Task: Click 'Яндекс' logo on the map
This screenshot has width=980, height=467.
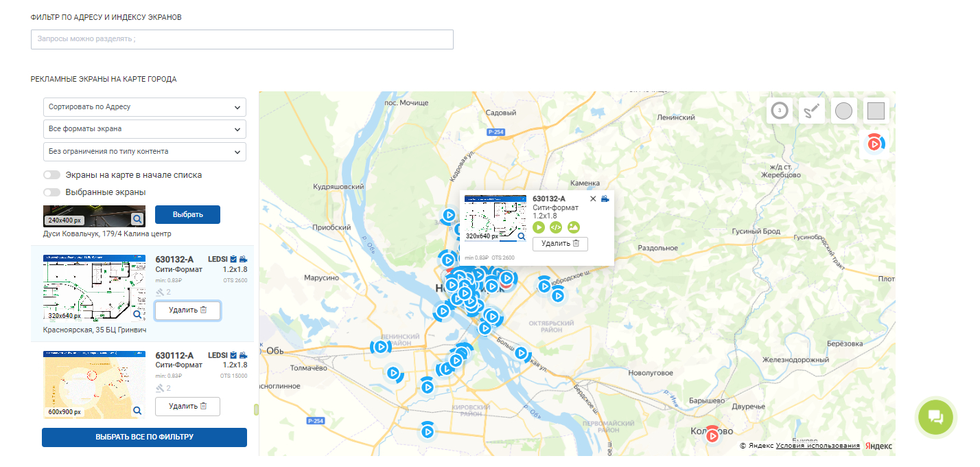Action: click(x=879, y=446)
